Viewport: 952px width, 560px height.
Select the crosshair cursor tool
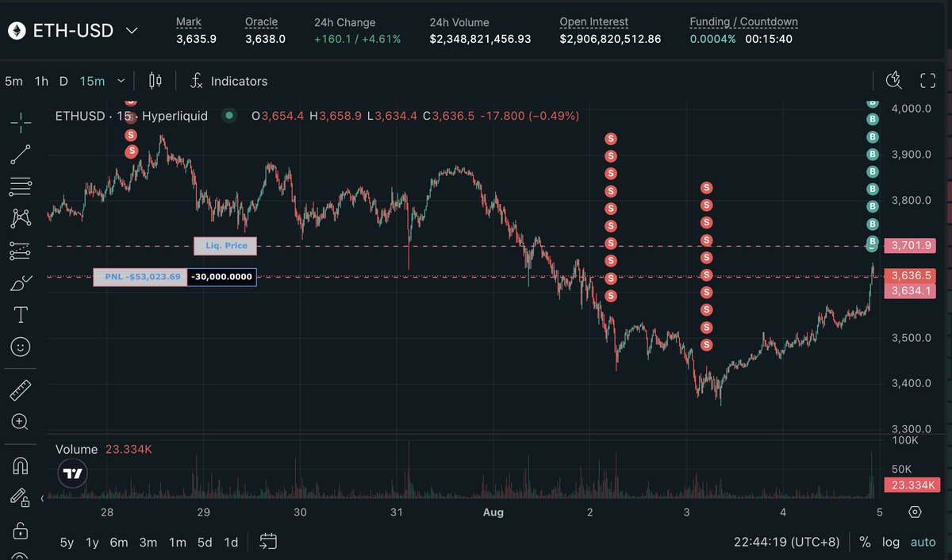pyautogui.click(x=21, y=121)
